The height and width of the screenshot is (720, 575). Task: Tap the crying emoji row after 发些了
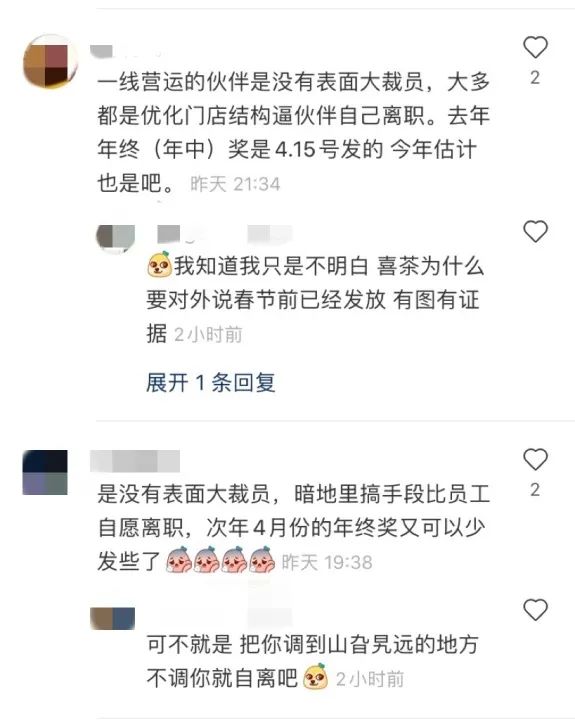(x=220, y=560)
